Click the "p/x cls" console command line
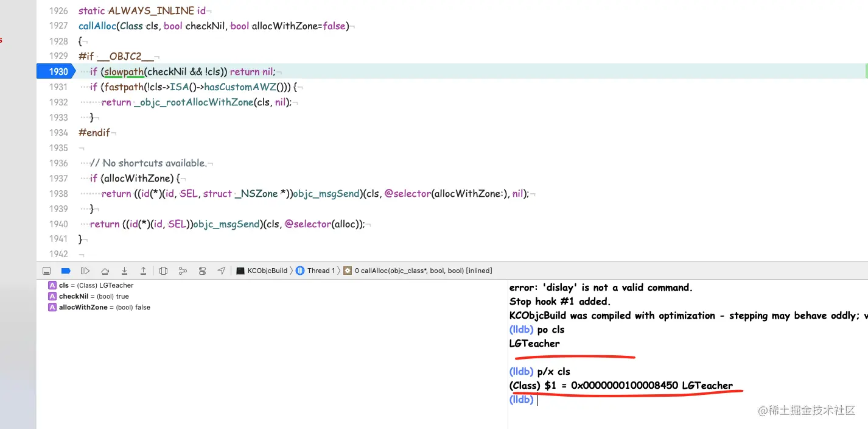Screen dimensions: 868x429 pyautogui.click(x=540, y=372)
